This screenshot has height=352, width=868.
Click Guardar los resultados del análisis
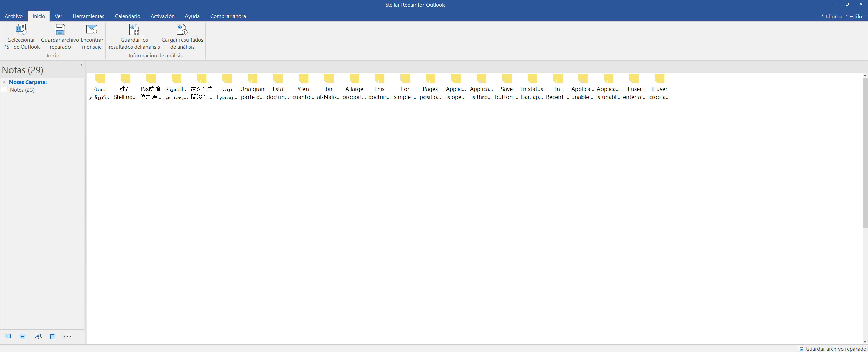(134, 37)
